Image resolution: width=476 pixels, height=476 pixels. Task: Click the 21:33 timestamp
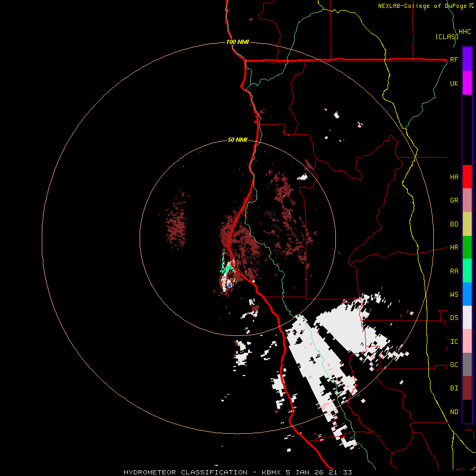pos(341,472)
